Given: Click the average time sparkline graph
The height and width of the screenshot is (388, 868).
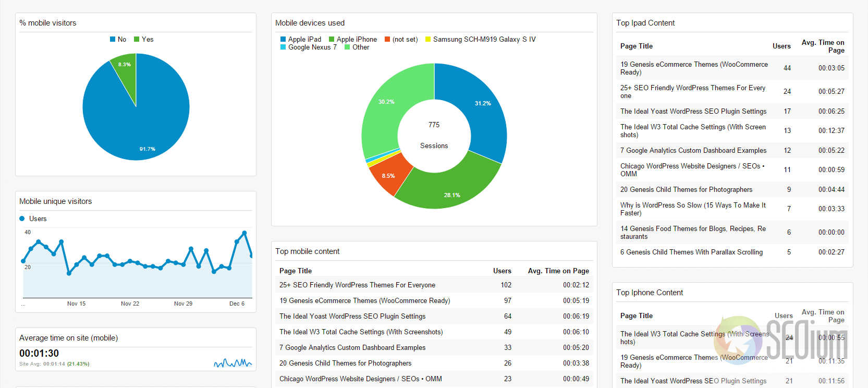Looking at the screenshot, I should click(233, 363).
